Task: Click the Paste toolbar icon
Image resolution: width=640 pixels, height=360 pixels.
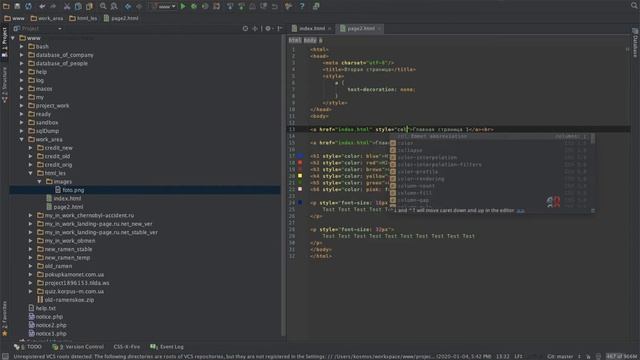Action: click(89, 6)
